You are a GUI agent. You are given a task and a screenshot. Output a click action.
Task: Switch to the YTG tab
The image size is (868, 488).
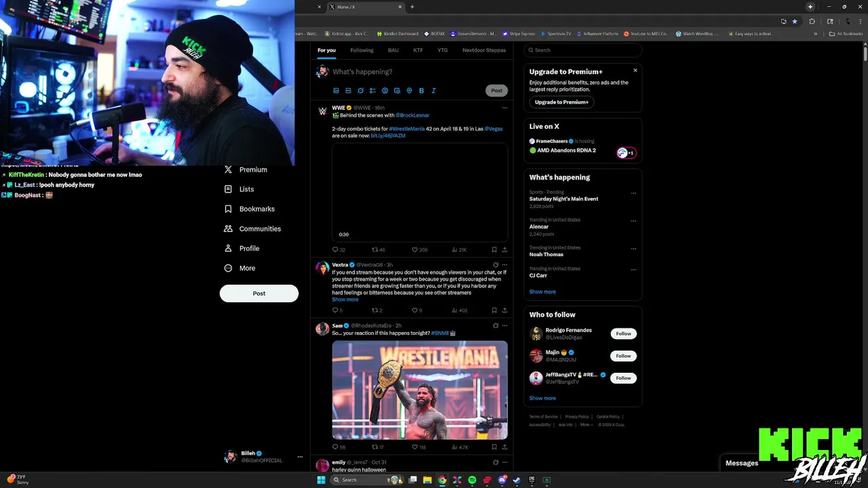pos(443,50)
